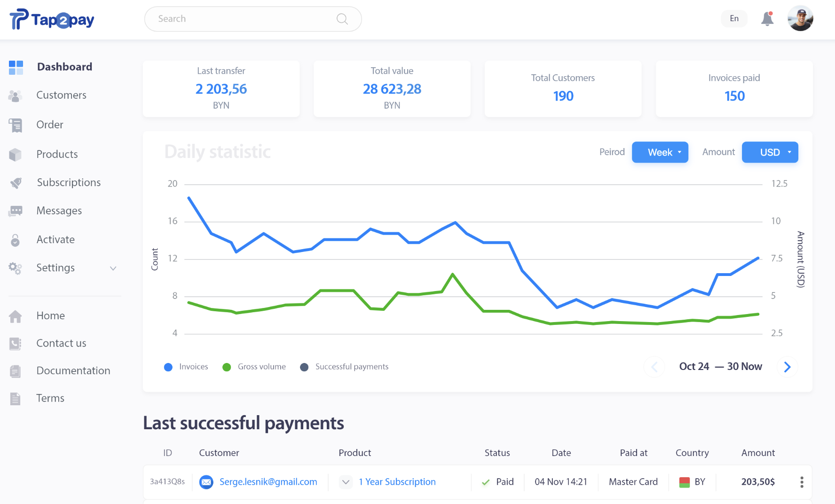The height and width of the screenshot is (504, 835).
Task: Click the Documentation pages icon
Action: 16,371
